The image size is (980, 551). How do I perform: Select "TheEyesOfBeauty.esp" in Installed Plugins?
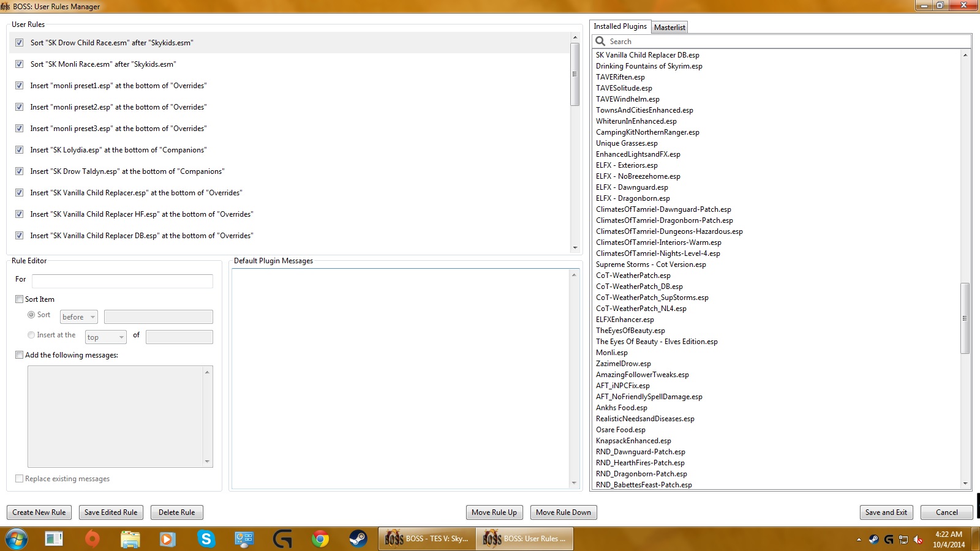click(630, 331)
